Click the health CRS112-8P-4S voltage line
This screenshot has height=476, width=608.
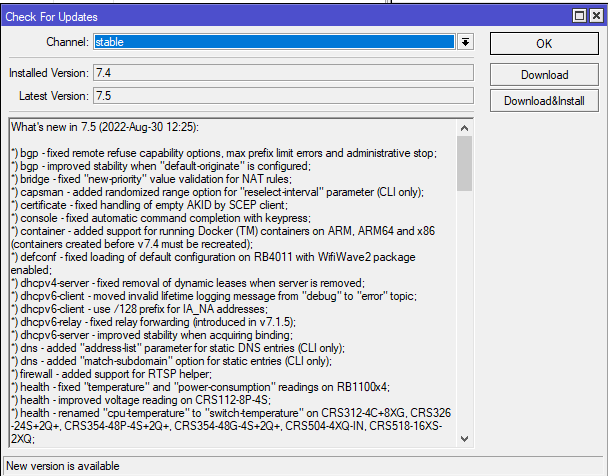click(x=141, y=400)
